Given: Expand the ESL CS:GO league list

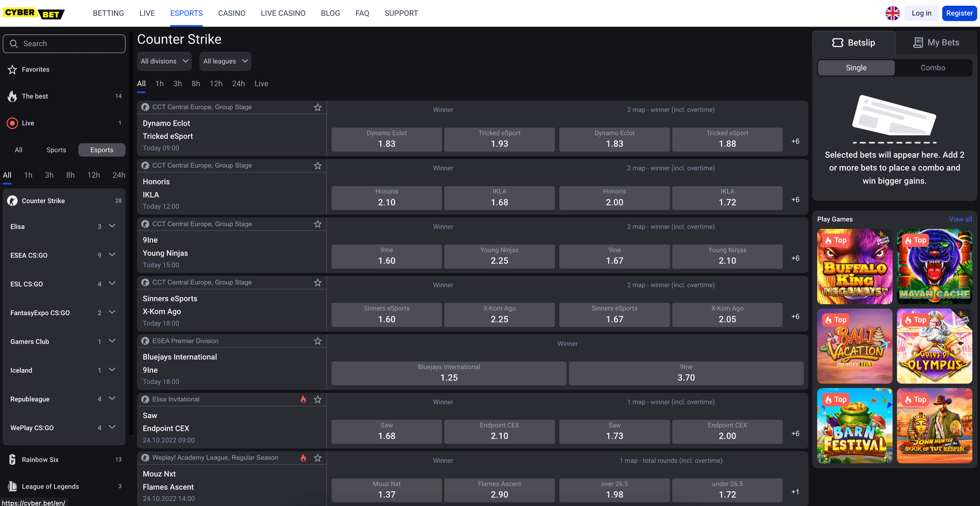Looking at the screenshot, I should coord(112,284).
